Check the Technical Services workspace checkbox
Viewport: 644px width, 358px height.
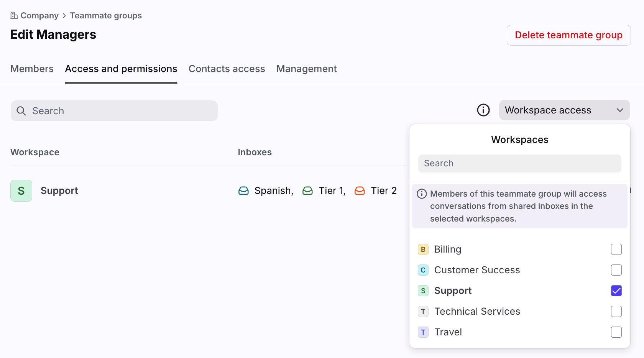click(x=616, y=312)
